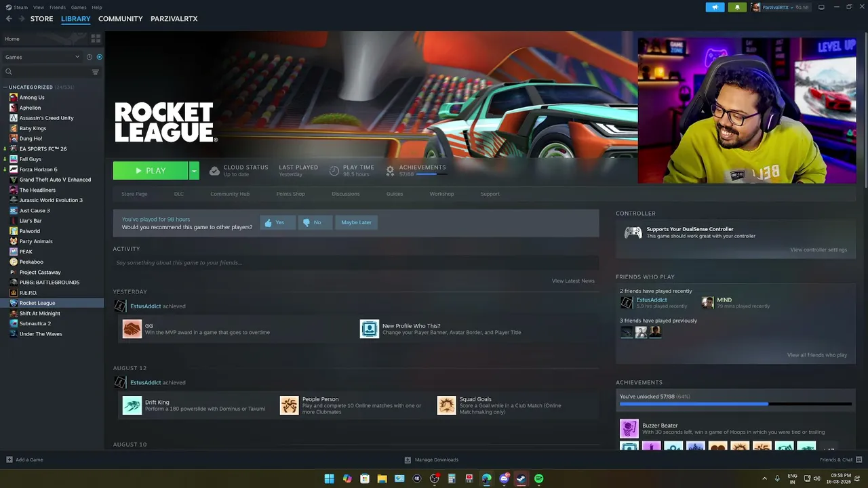Open the Store Page link
This screenshot has height=488, width=868.
pyautogui.click(x=134, y=194)
